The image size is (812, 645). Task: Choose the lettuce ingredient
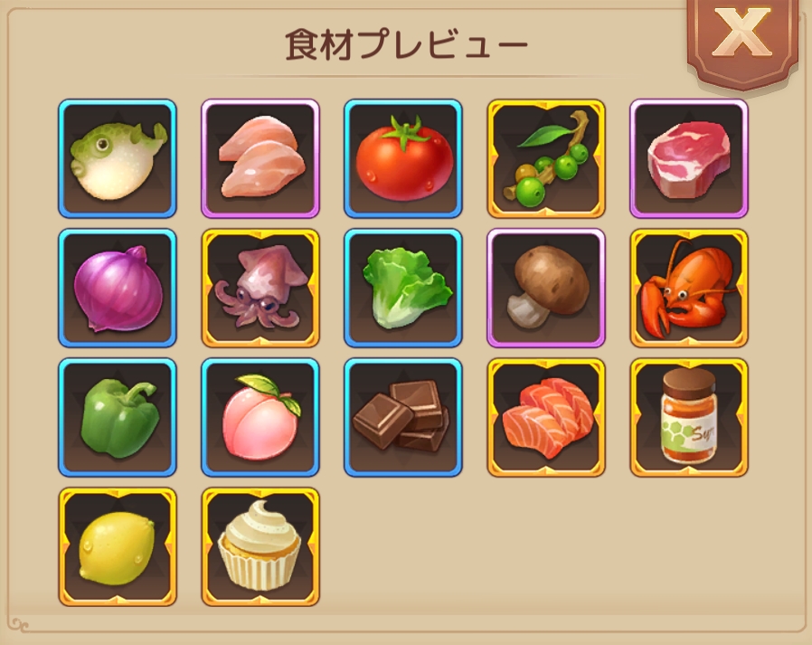click(403, 288)
